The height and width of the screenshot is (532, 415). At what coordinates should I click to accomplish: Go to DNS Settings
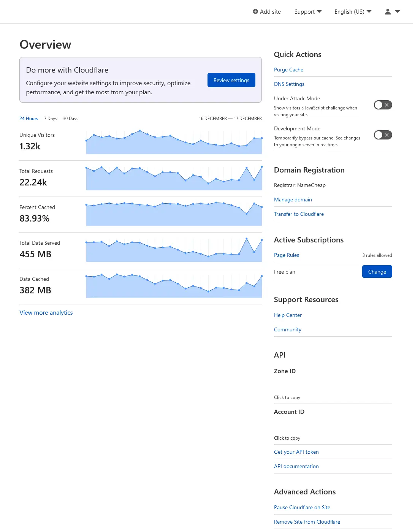tap(289, 84)
